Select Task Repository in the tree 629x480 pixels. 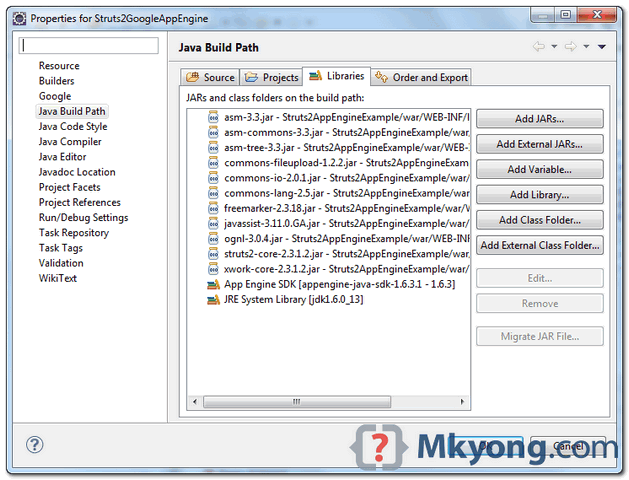point(74,233)
